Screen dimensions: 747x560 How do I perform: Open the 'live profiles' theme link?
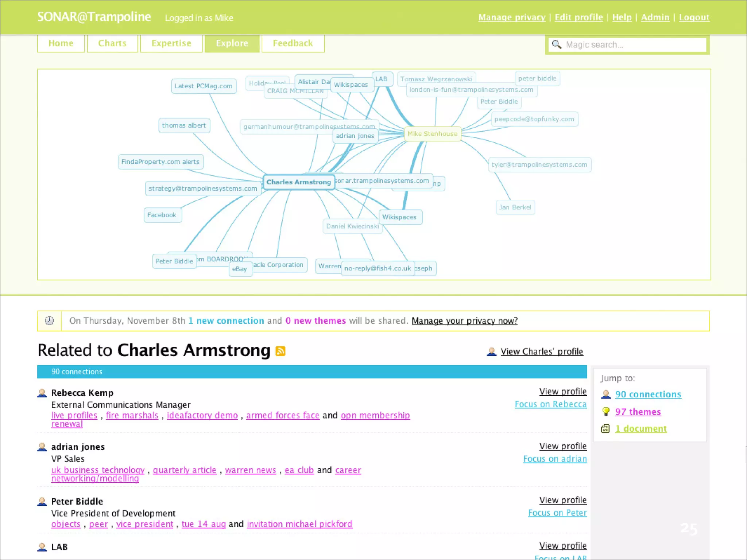[x=74, y=415]
